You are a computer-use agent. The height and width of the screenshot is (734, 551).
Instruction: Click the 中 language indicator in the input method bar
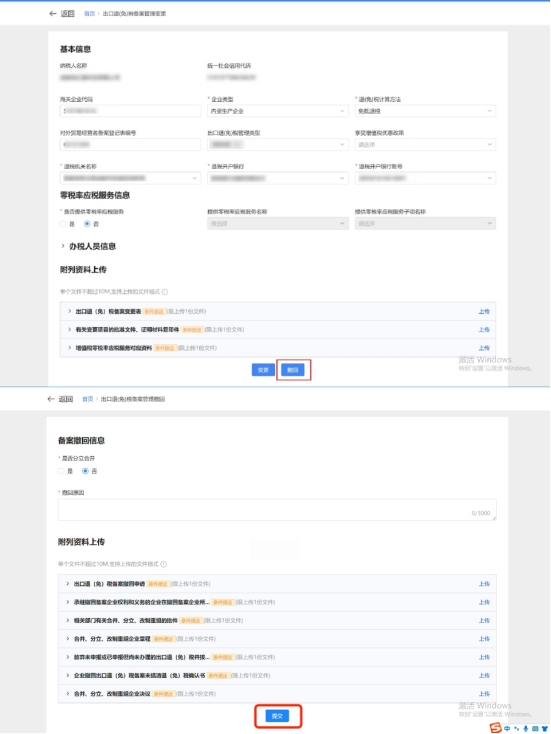(507, 728)
